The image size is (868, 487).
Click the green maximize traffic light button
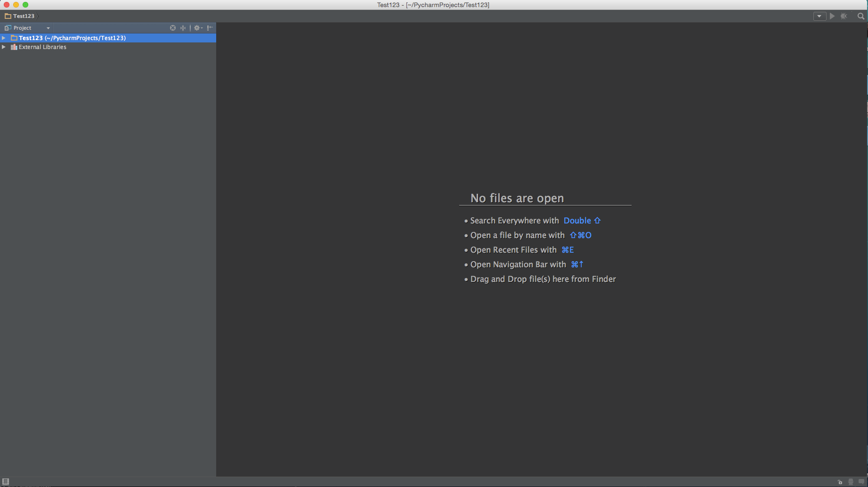pyautogui.click(x=25, y=5)
